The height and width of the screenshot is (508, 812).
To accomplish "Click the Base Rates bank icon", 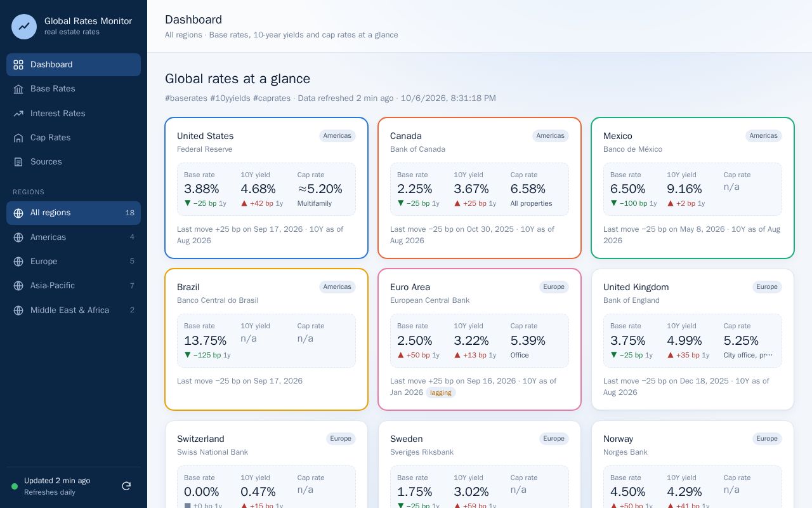I will (x=18, y=89).
